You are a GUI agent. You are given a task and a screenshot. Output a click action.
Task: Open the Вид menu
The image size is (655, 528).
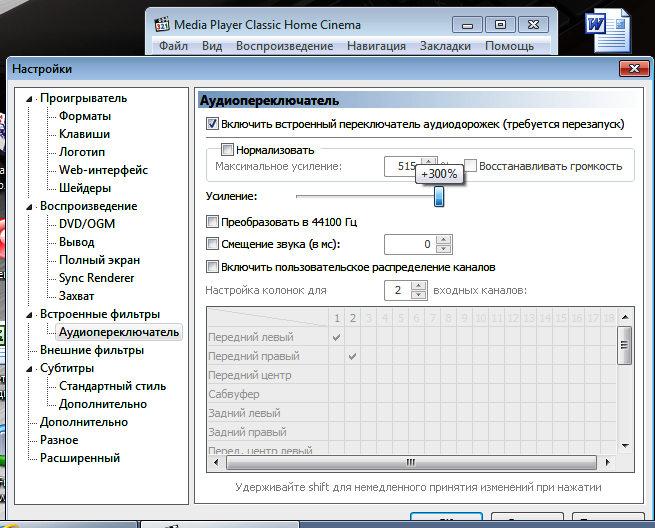tap(212, 46)
